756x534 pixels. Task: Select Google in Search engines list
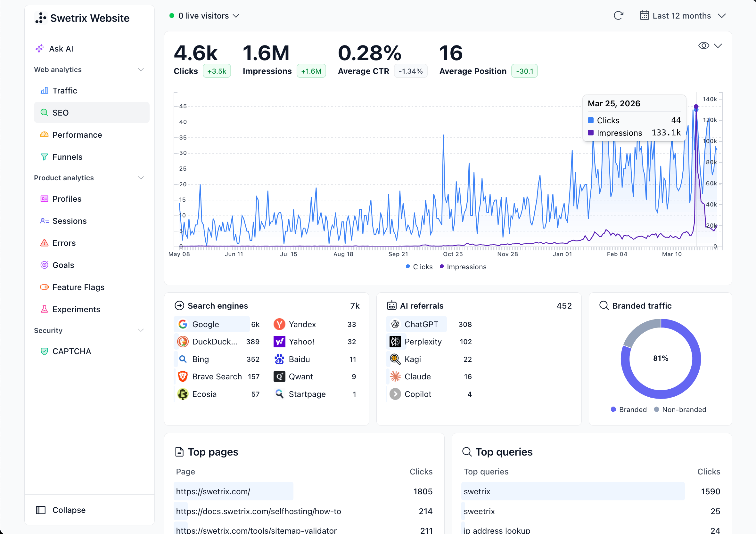click(205, 324)
